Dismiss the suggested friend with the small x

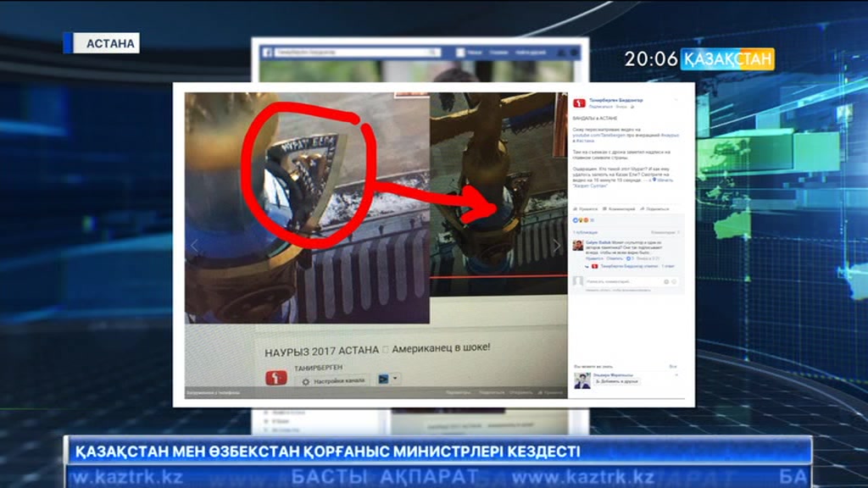tap(676, 375)
